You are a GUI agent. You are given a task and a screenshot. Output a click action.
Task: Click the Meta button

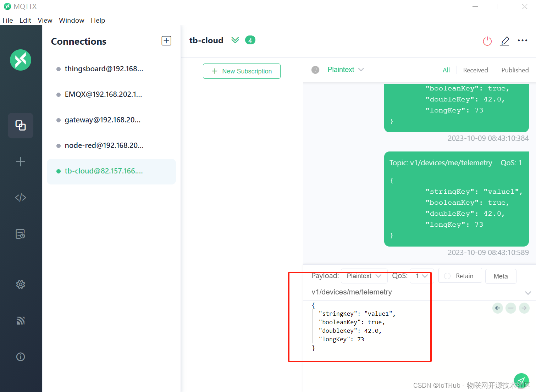click(501, 276)
